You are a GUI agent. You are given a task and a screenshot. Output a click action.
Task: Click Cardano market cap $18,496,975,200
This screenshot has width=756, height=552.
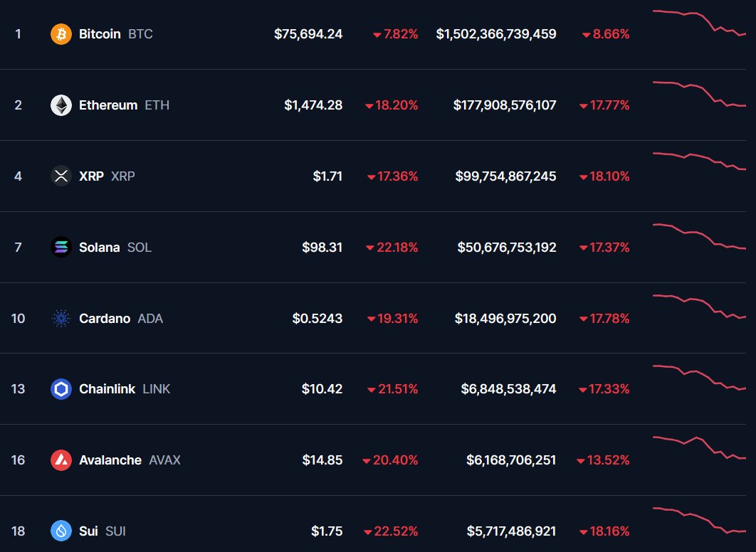point(505,319)
